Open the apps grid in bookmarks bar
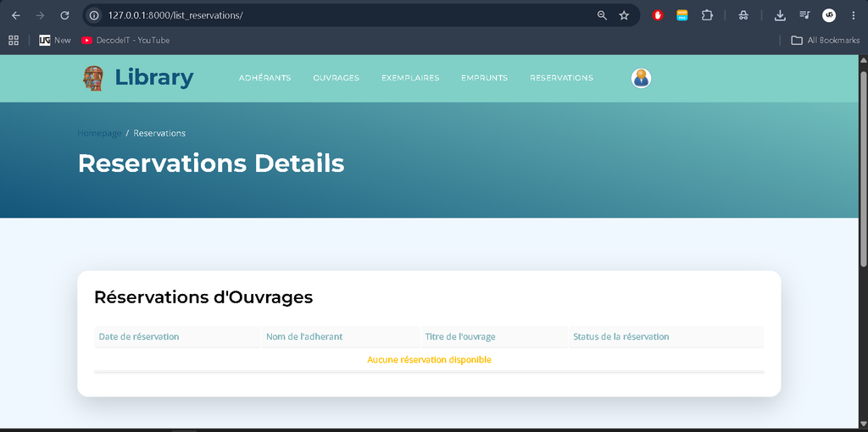868x432 pixels. pos(14,41)
